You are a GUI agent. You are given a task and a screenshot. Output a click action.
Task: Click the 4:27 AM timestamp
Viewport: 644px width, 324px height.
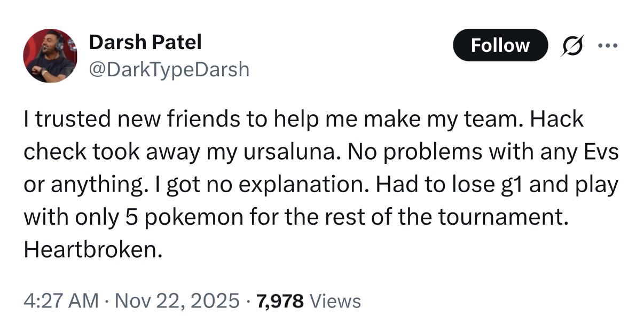coord(60,301)
